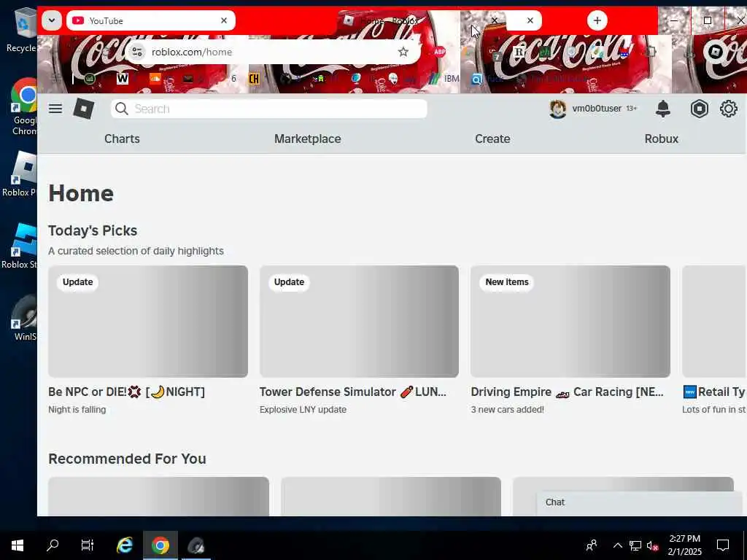
Task: Open Roblox hamburger navigation menu
Action: click(x=55, y=109)
